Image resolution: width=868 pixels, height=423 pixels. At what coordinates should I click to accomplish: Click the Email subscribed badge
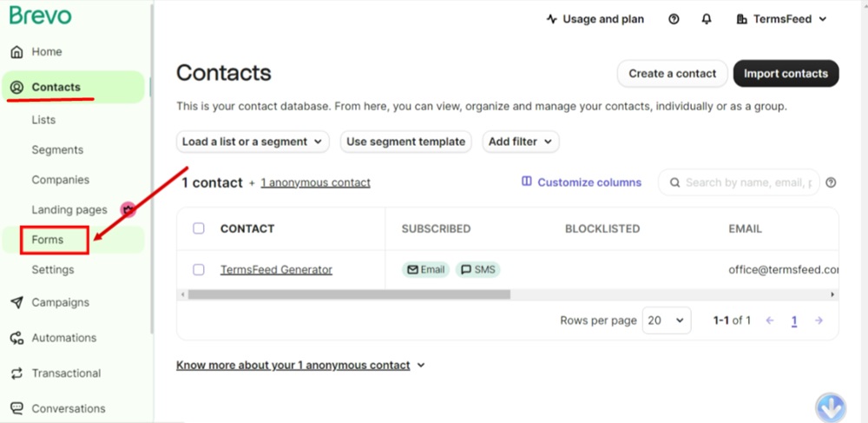(x=425, y=269)
